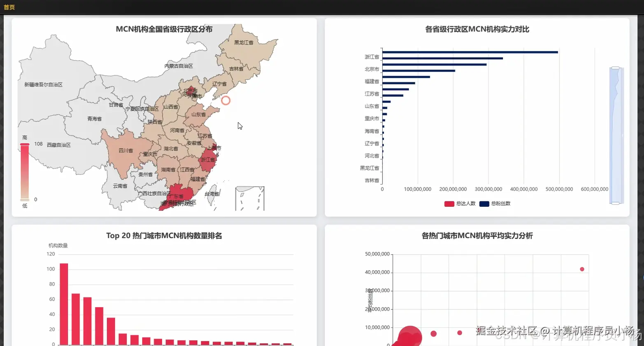Toggle the 总粉丝数 legend series

click(x=495, y=203)
